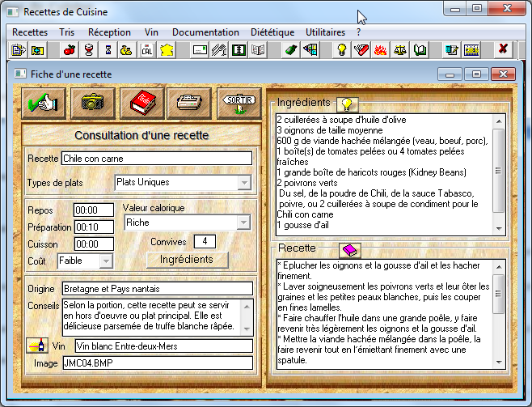Open the Documentation menu
Image resolution: width=532 pixels, height=407 pixels.
205,32
